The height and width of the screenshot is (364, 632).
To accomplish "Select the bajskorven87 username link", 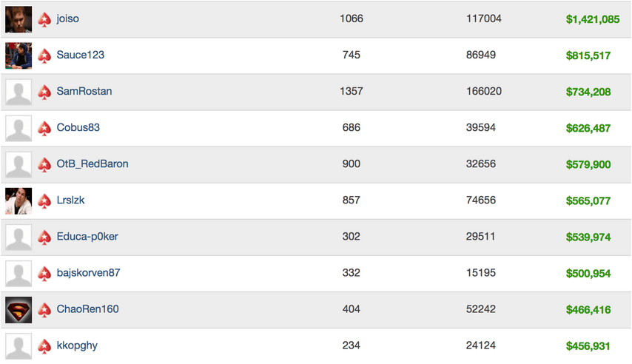I will [88, 273].
